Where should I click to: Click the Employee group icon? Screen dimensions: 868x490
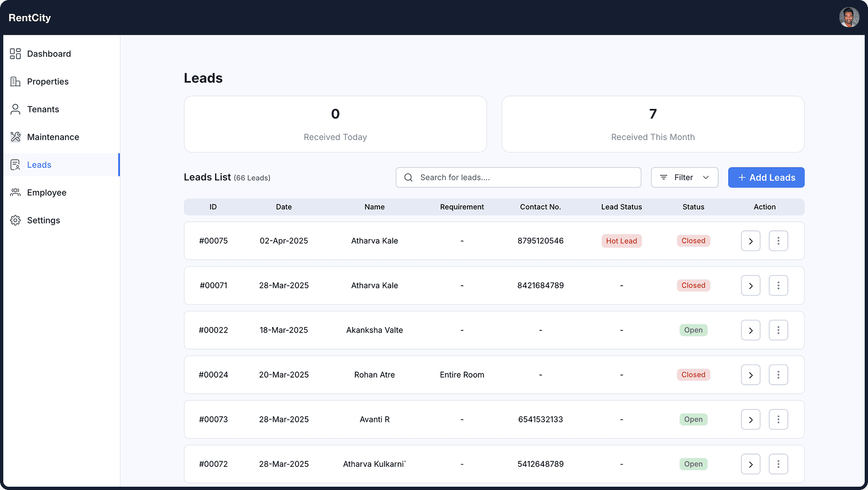(15, 192)
